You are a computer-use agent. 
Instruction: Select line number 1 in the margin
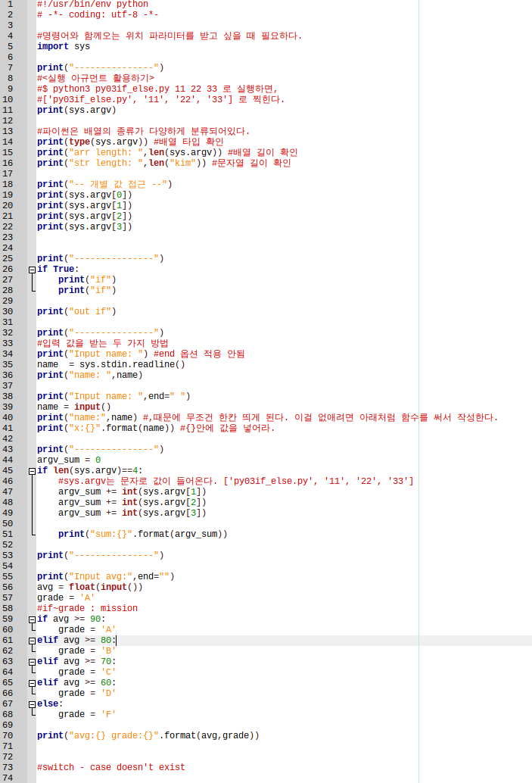click(10, 4)
